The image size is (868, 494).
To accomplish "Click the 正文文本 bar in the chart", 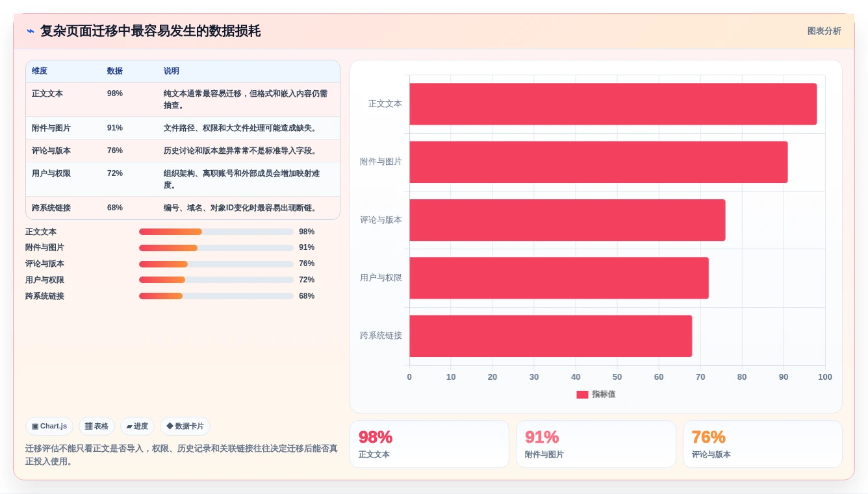I will point(613,104).
